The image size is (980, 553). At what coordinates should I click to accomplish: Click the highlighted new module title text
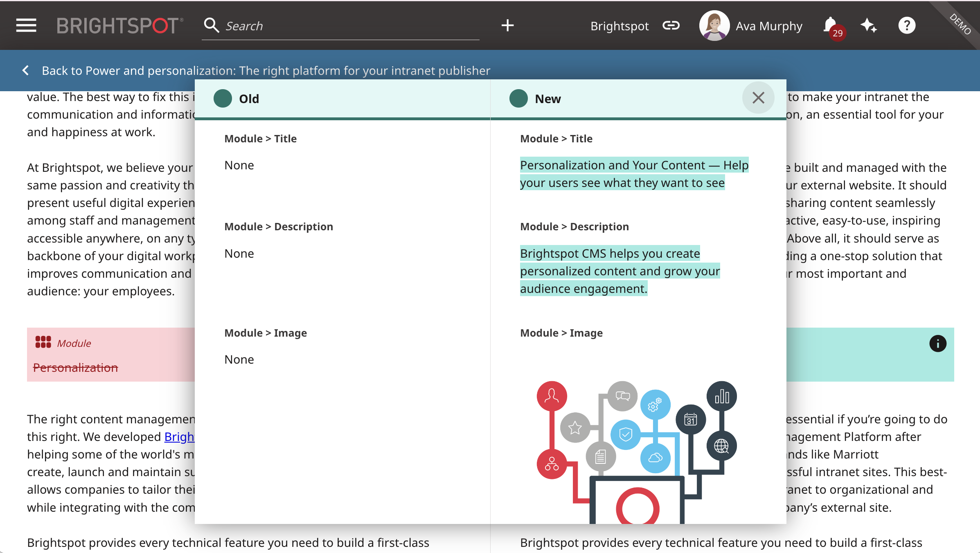tap(634, 174)
